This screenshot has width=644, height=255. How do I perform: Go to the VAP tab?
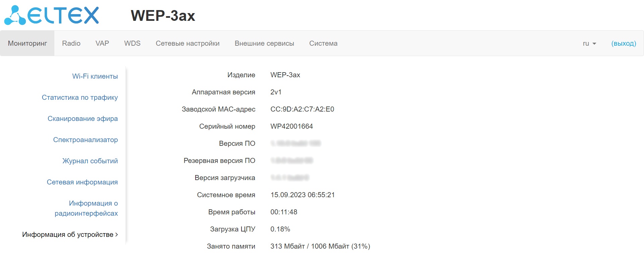(x=102, y=43)
